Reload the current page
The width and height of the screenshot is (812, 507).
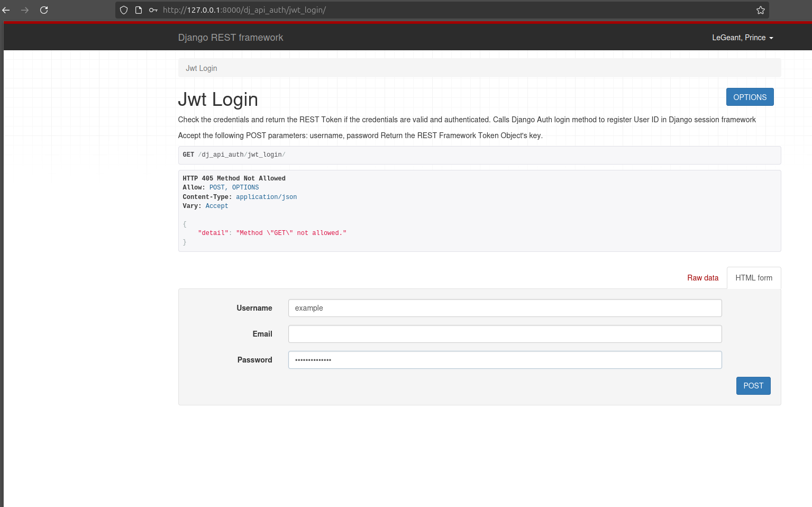tap(44, 10)
